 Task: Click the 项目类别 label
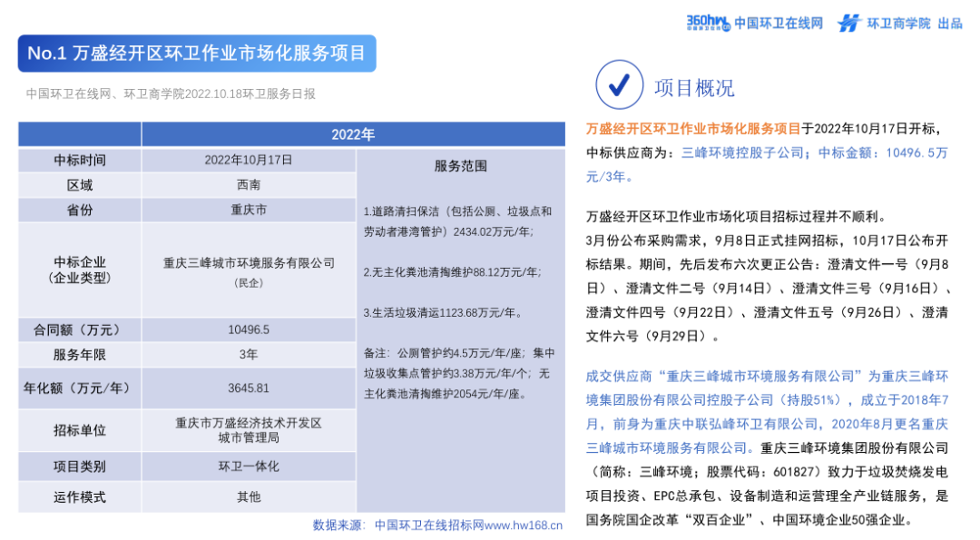pyautogui.click(x=79, y=466)
